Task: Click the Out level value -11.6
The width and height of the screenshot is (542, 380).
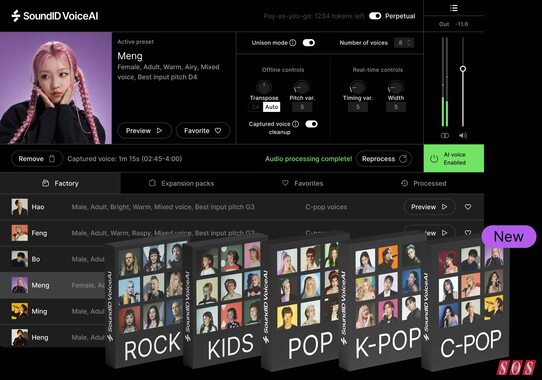Action: coord(461,24)
